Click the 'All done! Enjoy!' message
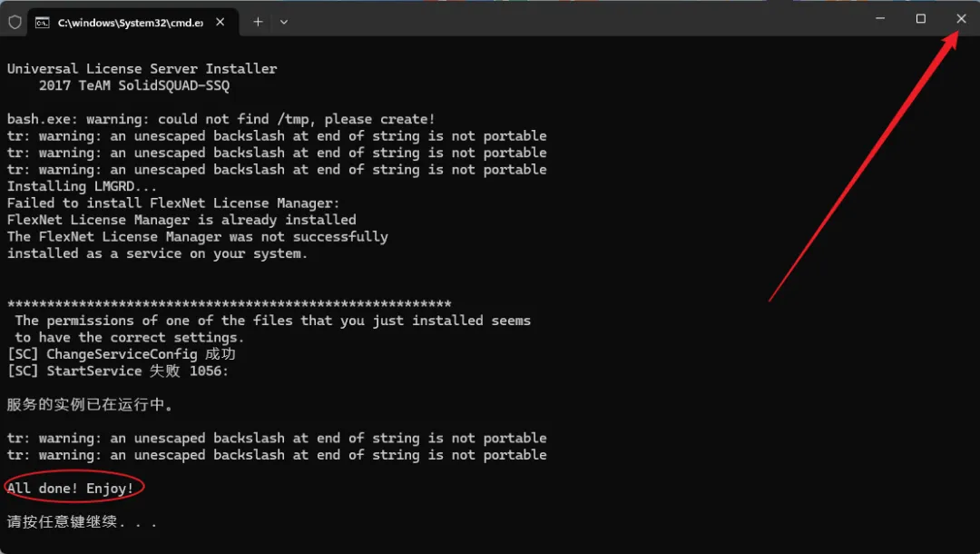 click(70, 489)
